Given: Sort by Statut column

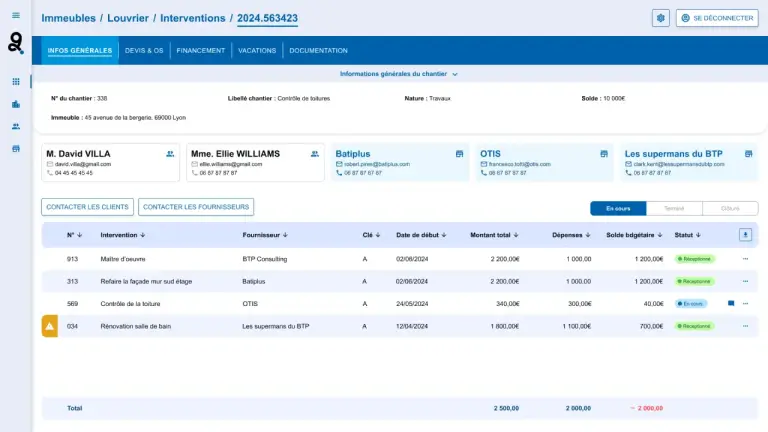Looking at the screenshot, I should [x=688, y=235].
